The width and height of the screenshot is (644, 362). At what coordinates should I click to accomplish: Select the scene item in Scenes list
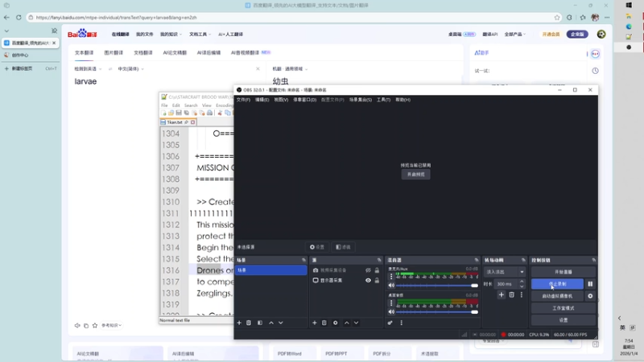271,270
